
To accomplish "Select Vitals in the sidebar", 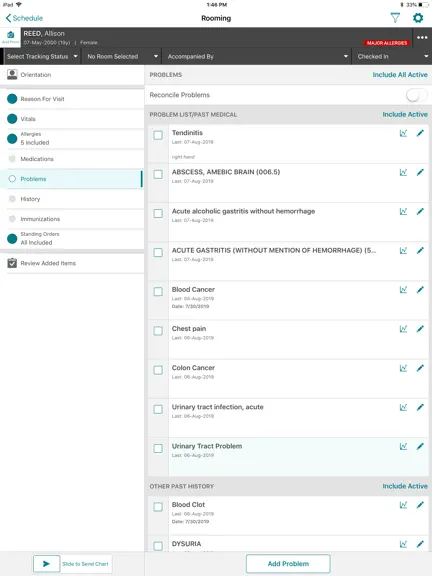I will (x=73, y=119).
